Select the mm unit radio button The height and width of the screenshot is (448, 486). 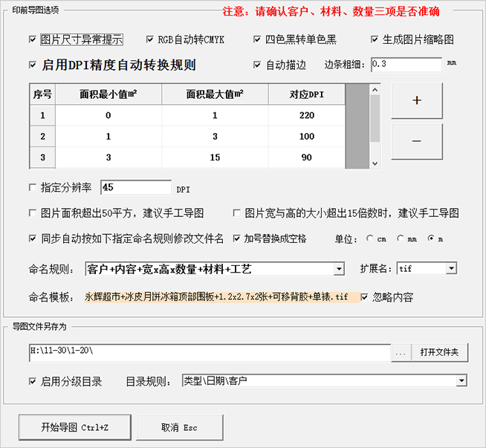click(x=401, y=239)
